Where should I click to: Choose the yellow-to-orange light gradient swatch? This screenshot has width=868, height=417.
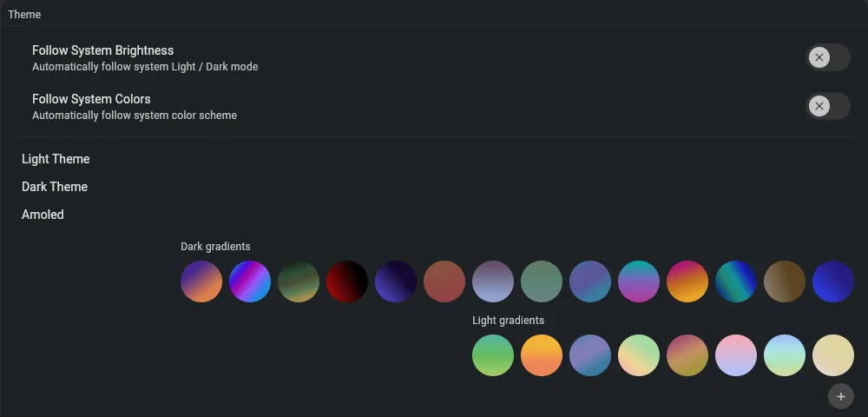[542, 355]
